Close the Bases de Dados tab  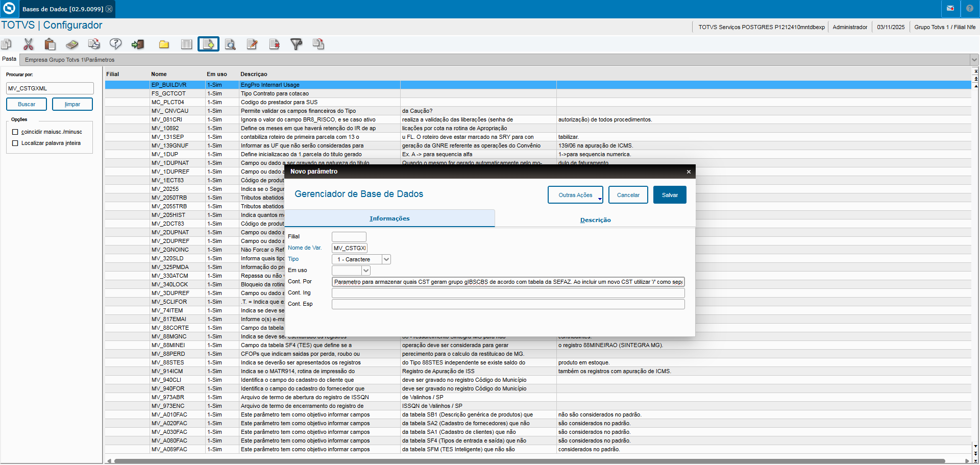(109, 9)
